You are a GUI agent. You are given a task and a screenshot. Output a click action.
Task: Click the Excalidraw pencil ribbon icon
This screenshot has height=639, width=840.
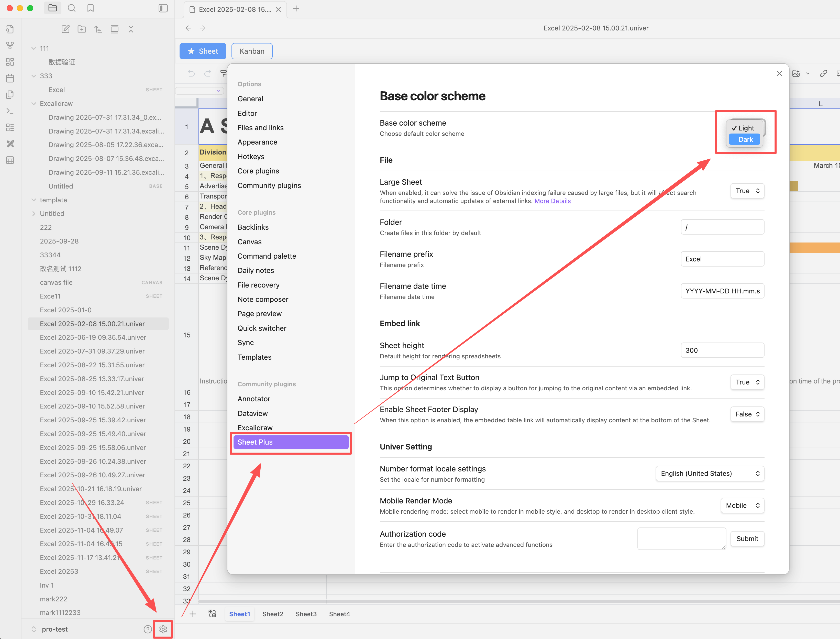(10, 144)
